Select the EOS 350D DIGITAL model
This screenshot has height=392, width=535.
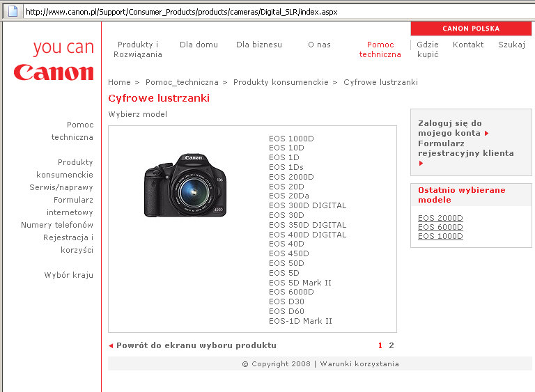pos(308,225)
